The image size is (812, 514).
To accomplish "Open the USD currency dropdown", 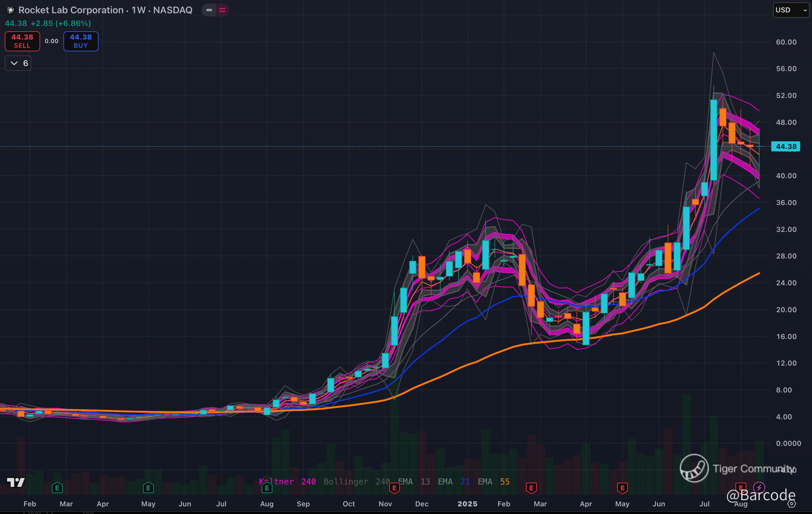I will pyautogui.click(x=790, y=10).
